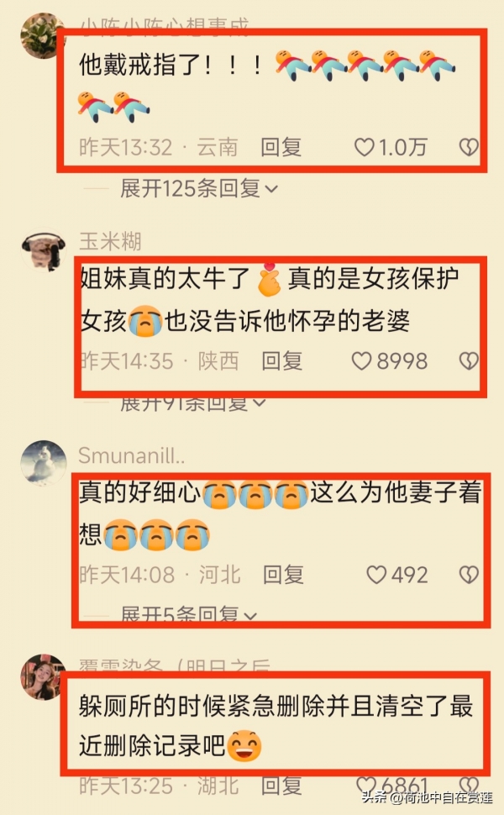Dislike the 玉米糊 comment via broken heart
504x815 pixels.
(x=469, y=361)
